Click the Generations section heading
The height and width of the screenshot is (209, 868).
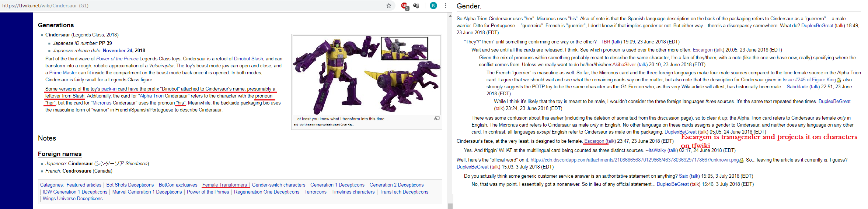coord(56,25)
